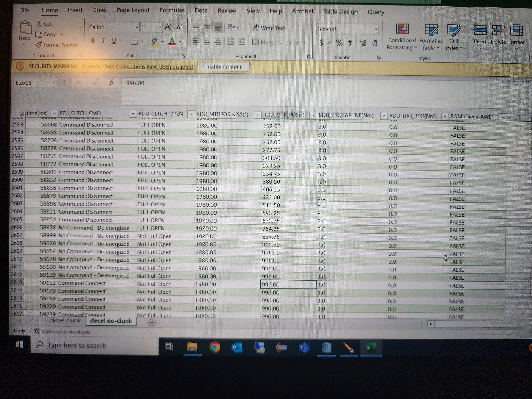Click the Paste clipboard icon
Screen dimensions: 532x399
[x=26, y=27]
